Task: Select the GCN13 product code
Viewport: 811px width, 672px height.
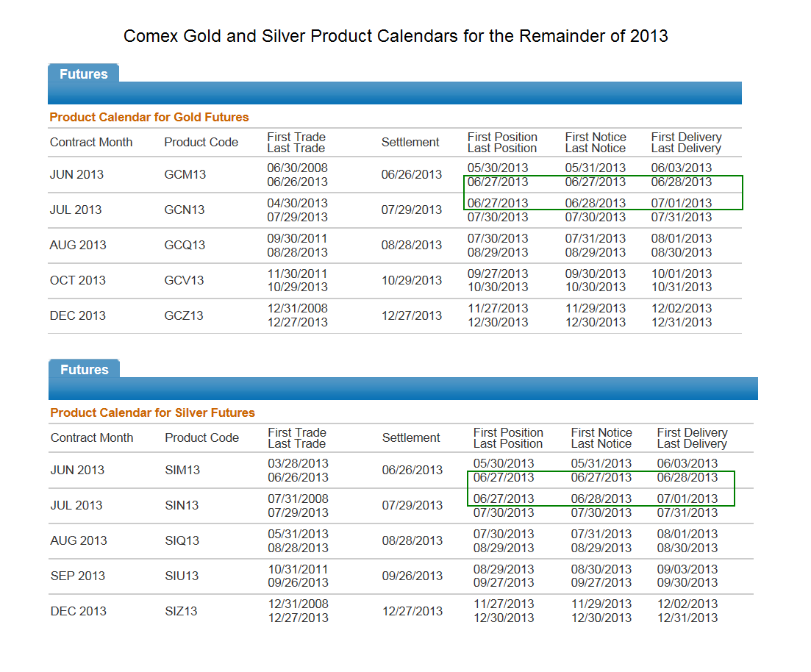Action: tap(184, 210)
